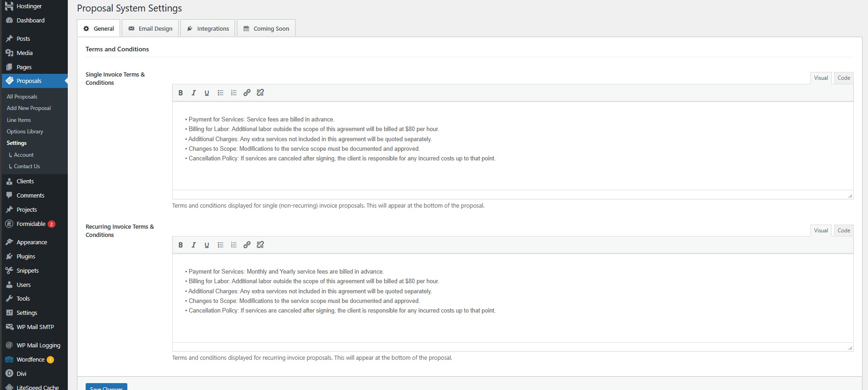This screenshot has width=868, height=390.
Task: Click Bold icon in Recurring Invoice editor
Action: click(x=180, y=245)
